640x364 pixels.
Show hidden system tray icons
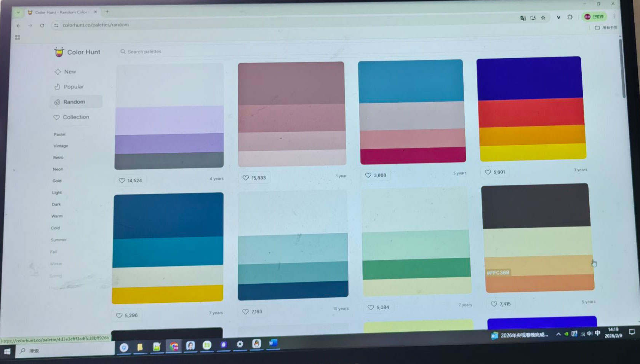pos(558,334)
